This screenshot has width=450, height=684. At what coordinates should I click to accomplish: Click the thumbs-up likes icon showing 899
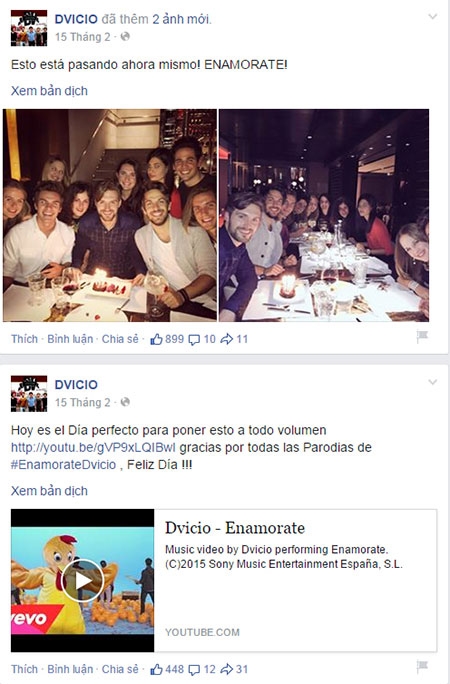click(x=156, y=339)
